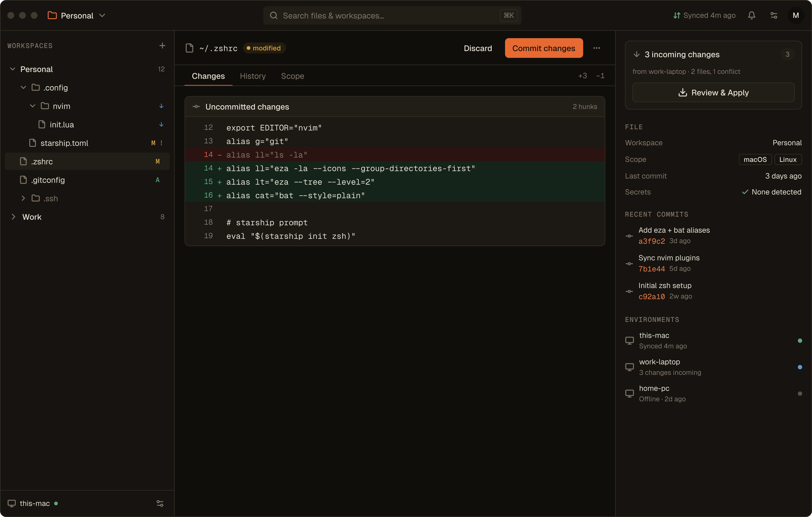Toggle the Linux scope tag
The image size is (812, 517).
tap(788, 159)
